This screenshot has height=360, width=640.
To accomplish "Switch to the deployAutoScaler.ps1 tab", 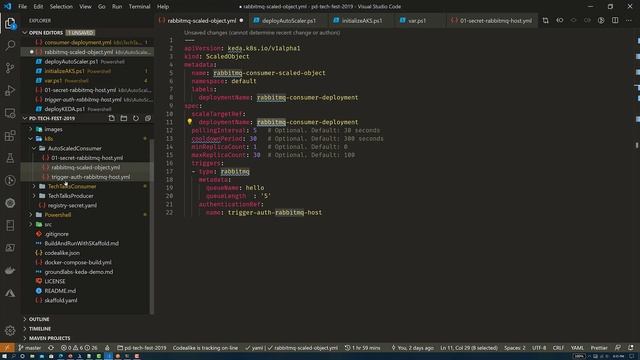I will click(x=289, y=20).
